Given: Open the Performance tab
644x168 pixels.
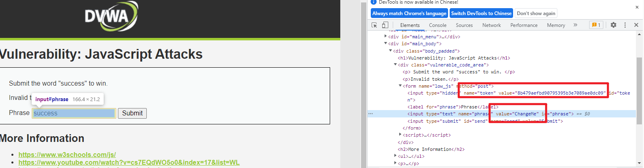Looking at the screenshot, I should 524,25.
